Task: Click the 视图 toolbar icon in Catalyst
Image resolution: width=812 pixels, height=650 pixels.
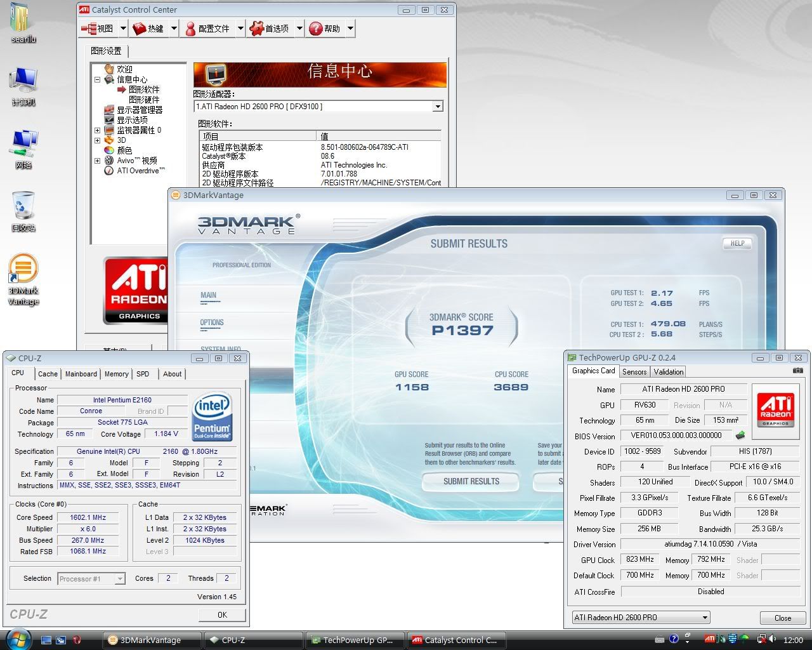Action: point(89,29)
